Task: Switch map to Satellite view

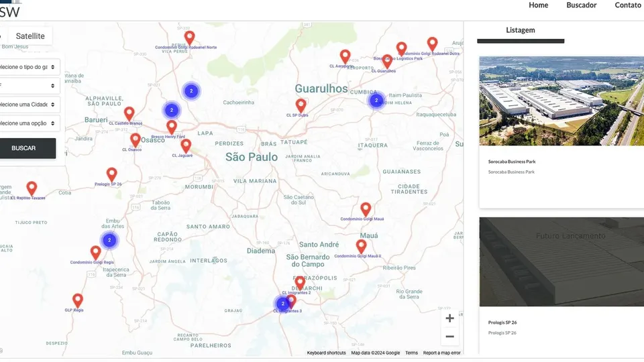Action: coord(30,36)
